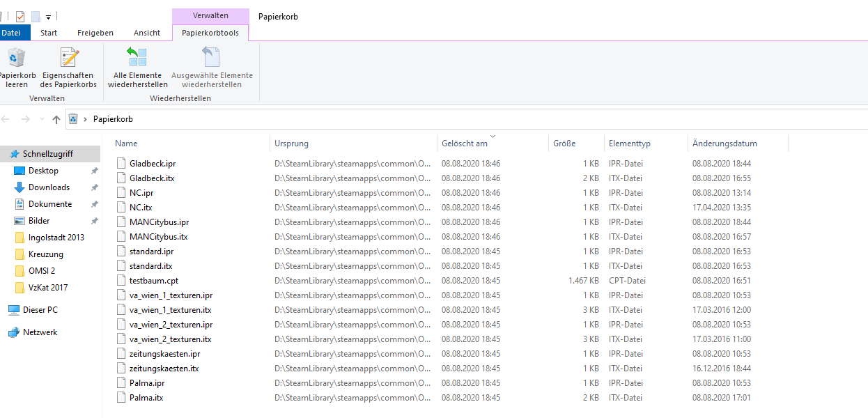Click the Papierkorb address bar field
This screenshot has height=418, width=868.
coord(418,119)
